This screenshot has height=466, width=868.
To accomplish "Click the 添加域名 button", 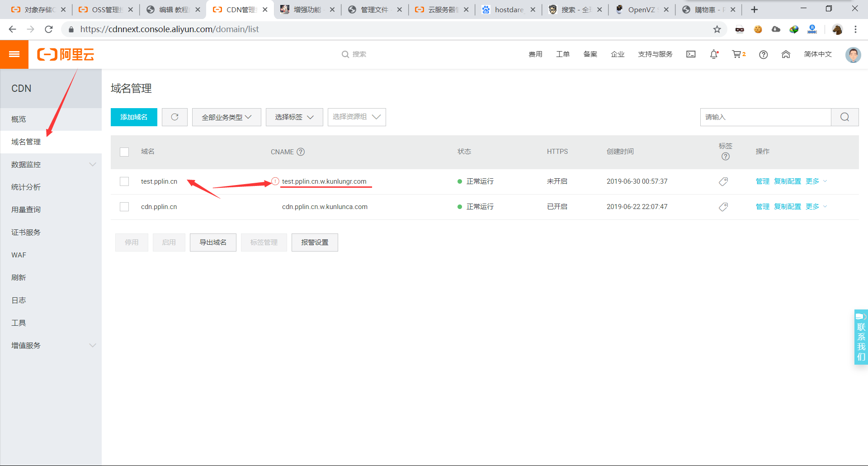I will pos(133,117).
